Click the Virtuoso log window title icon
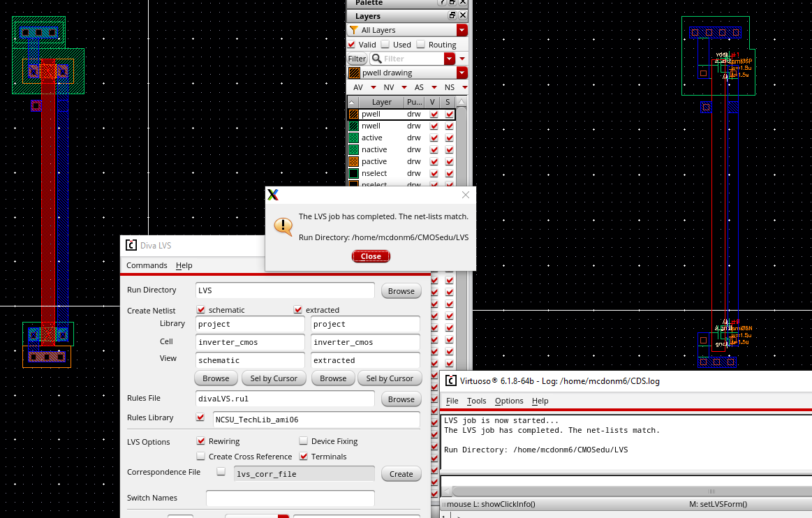 pyautogui.click(x=451, y=380)
